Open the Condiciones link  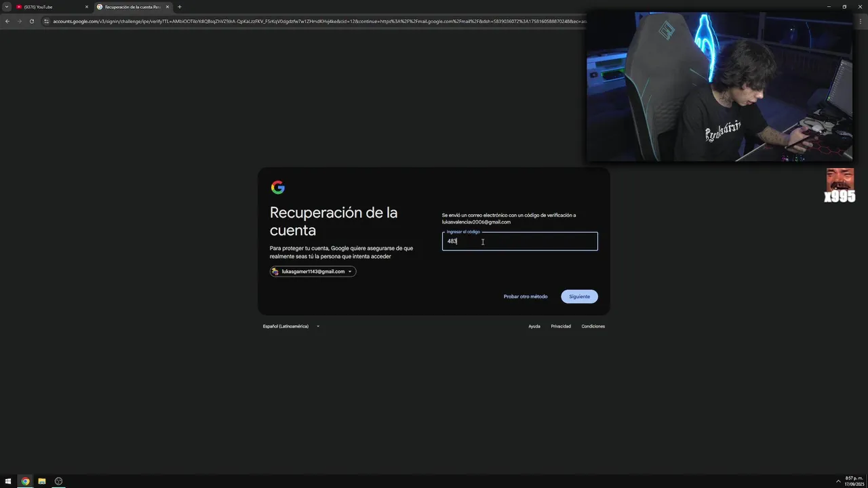coord(593,326)
